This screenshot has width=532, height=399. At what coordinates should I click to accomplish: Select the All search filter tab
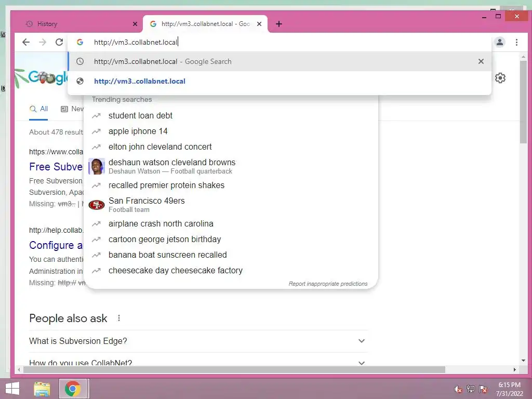click(38, 109)
